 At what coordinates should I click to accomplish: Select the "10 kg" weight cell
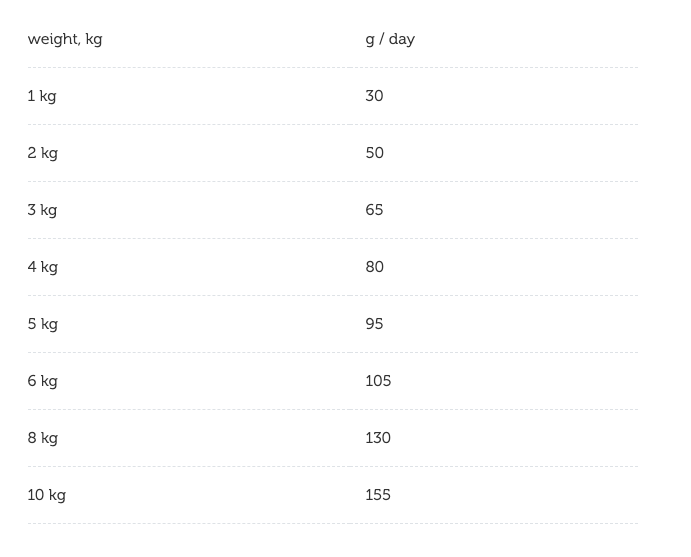(x=47, y=495)
